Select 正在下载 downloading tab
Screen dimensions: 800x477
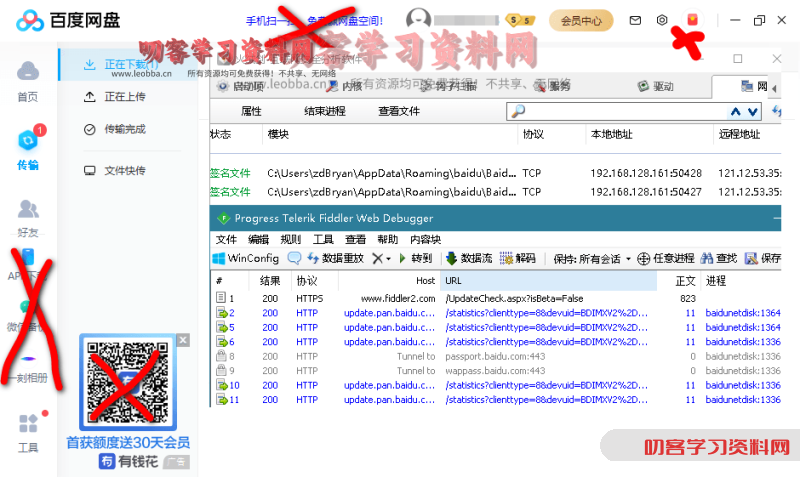click(x=128, y=64)
